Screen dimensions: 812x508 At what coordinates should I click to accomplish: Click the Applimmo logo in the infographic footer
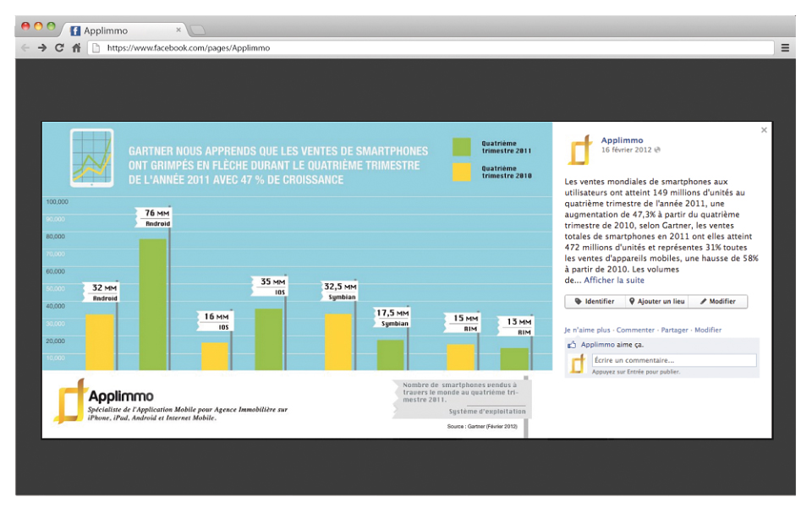pos(103,400)
